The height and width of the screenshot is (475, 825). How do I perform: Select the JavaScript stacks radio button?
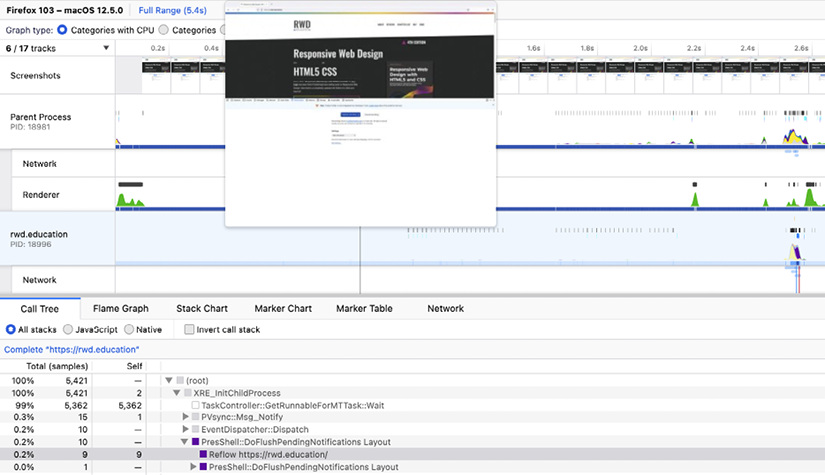pyautogui.click(x=68, y=329)
